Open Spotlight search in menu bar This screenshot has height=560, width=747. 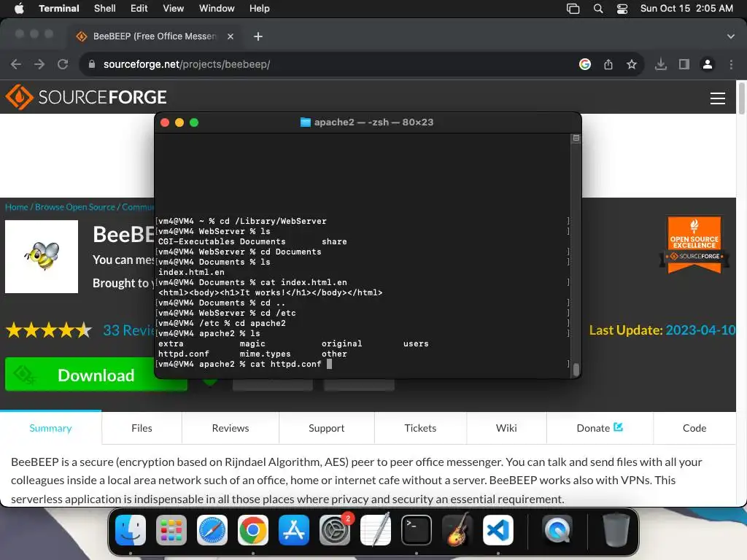pyautogui.click(x=598, y=9)
